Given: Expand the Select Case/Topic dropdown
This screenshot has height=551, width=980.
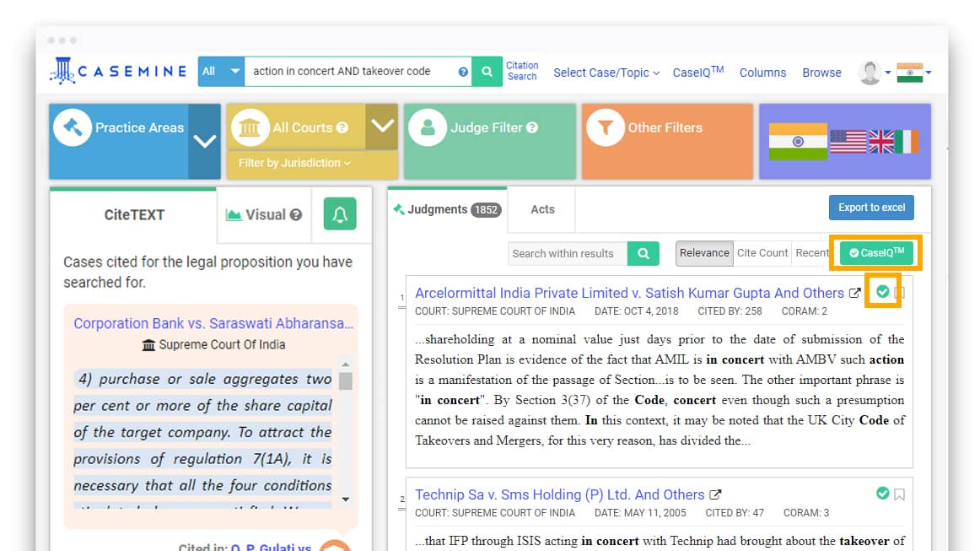Looking at the screenshot, I should pos(606,73).
